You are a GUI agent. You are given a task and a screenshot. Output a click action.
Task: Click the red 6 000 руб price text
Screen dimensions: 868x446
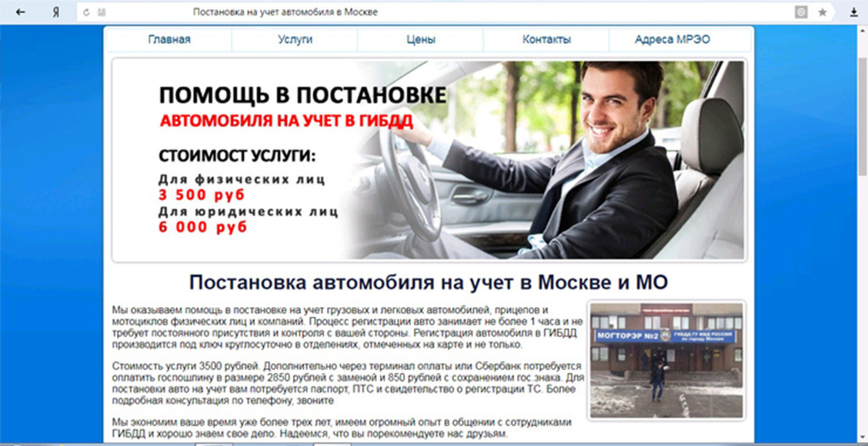pos(203,228)
